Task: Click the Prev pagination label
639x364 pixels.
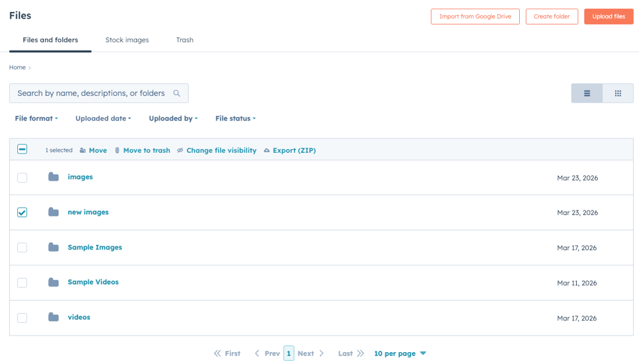Action: [272, 353]
